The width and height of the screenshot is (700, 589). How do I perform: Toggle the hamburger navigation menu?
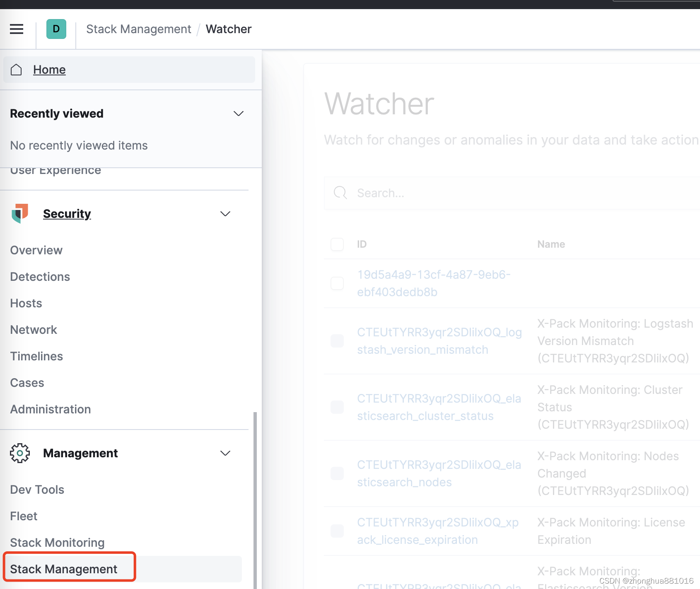17,29
